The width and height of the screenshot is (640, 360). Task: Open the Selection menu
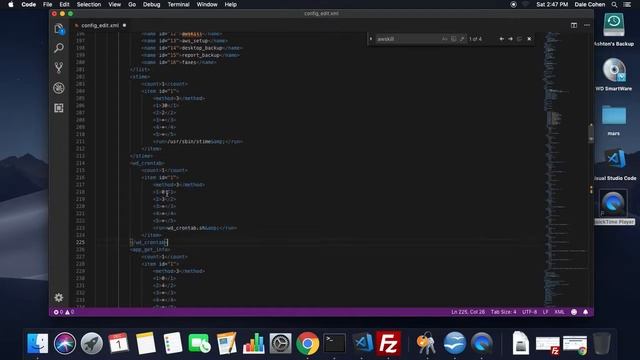89,4
